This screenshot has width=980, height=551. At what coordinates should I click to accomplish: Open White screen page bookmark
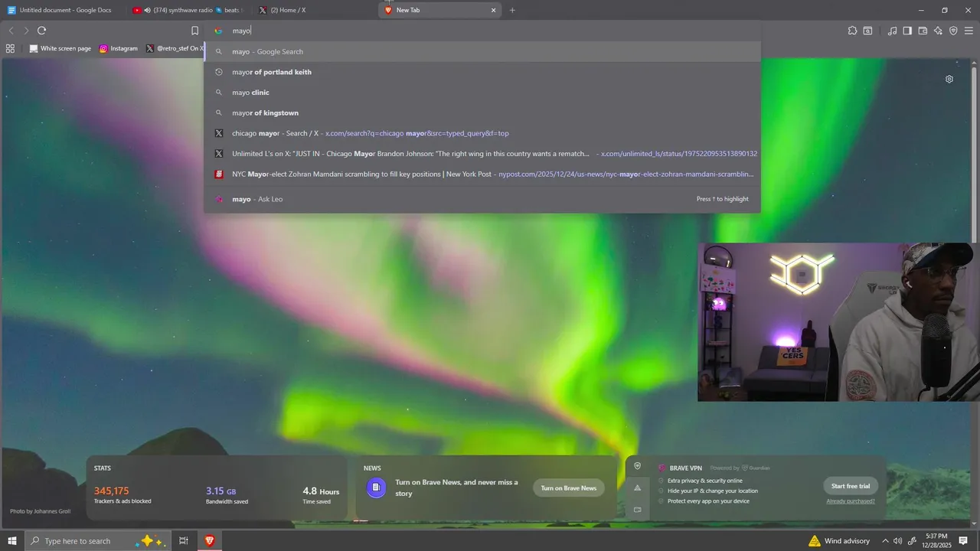pos(60,48)
